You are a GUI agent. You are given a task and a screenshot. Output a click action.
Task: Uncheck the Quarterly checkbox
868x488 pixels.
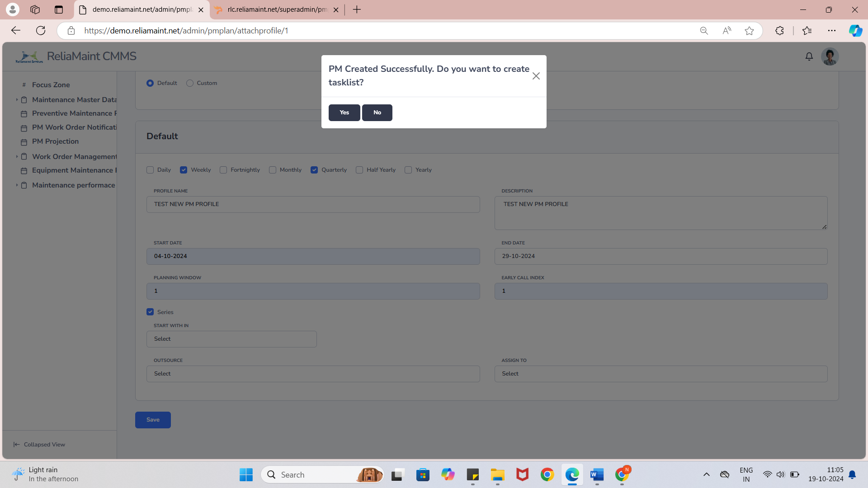click(314, 170)
